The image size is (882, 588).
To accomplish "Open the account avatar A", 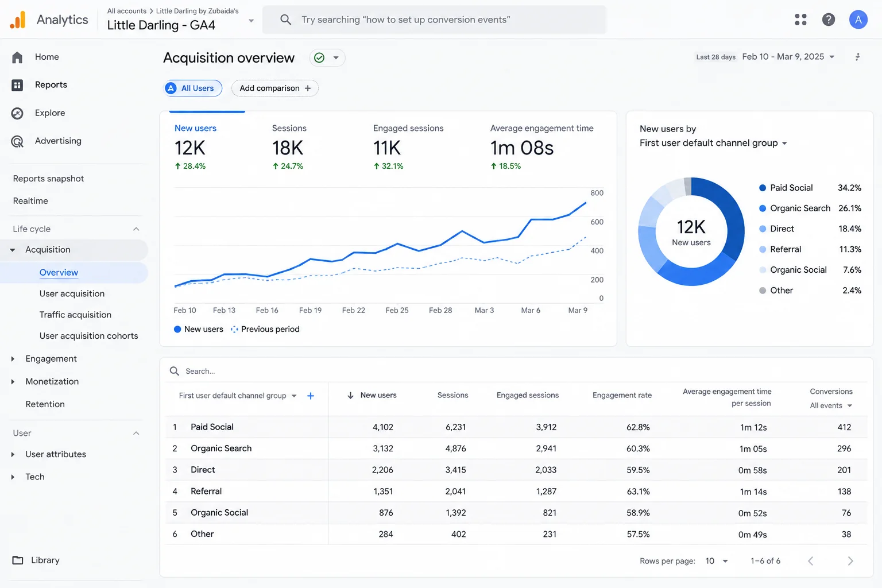I will point(858,20).
